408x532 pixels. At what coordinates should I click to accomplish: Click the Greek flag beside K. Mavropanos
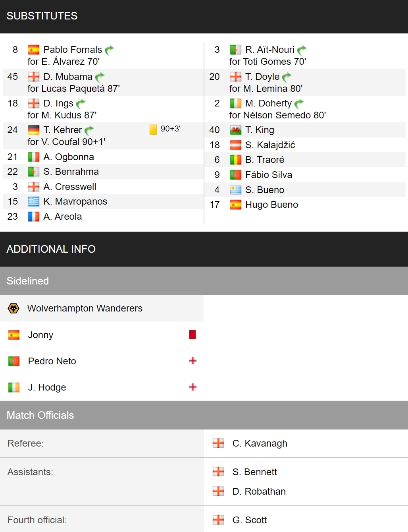pos(34,201)
